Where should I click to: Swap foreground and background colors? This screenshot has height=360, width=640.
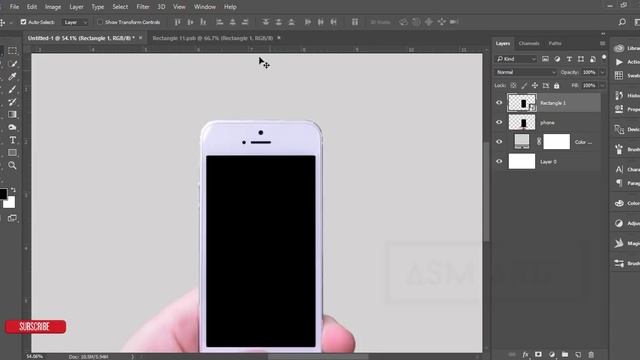(13, 190)
